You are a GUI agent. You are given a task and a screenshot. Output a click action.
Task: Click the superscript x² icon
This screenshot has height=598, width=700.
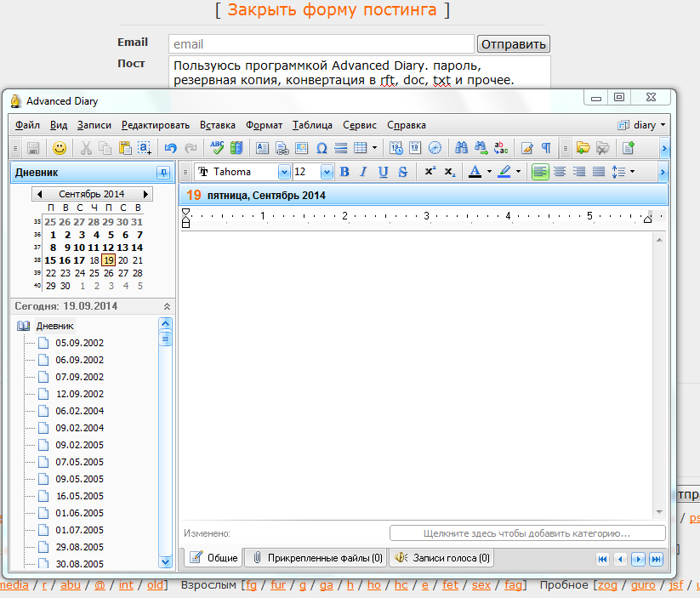pos(430,172)
